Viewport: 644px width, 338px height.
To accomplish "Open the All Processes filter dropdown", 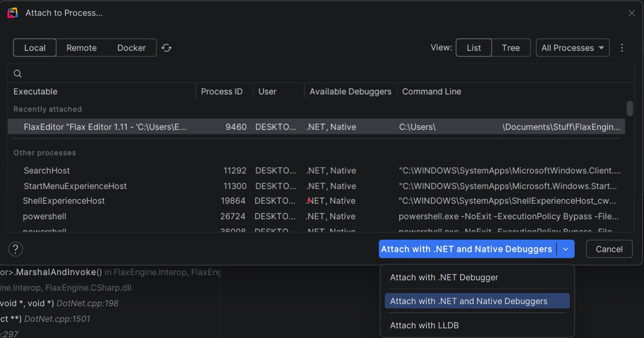I will coord(573,48).
